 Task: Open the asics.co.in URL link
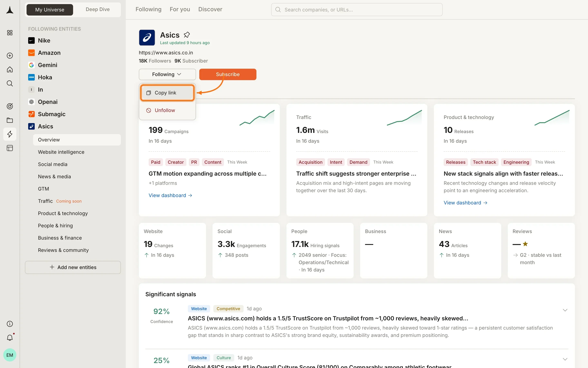pyautogui.click(x=166, y=53)
